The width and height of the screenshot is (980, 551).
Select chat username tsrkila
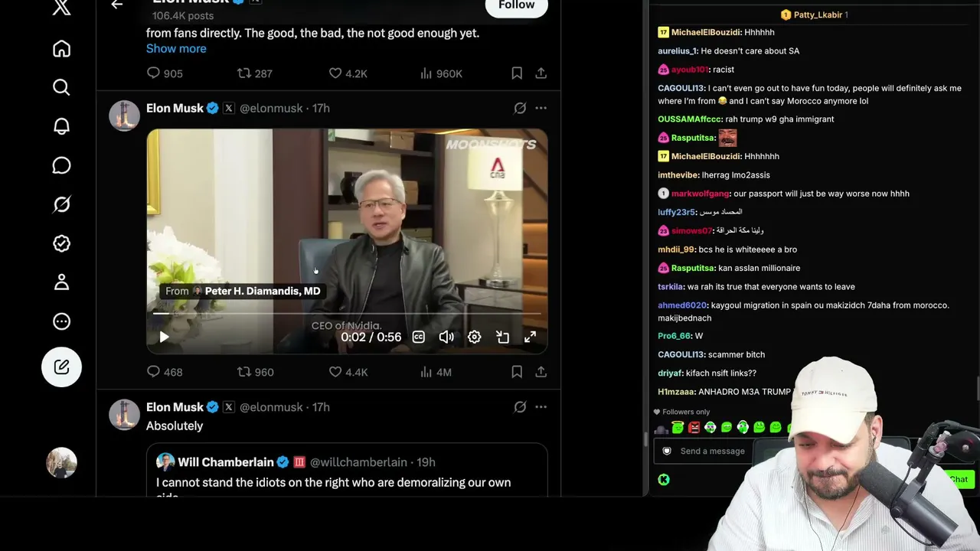point(671,287)
